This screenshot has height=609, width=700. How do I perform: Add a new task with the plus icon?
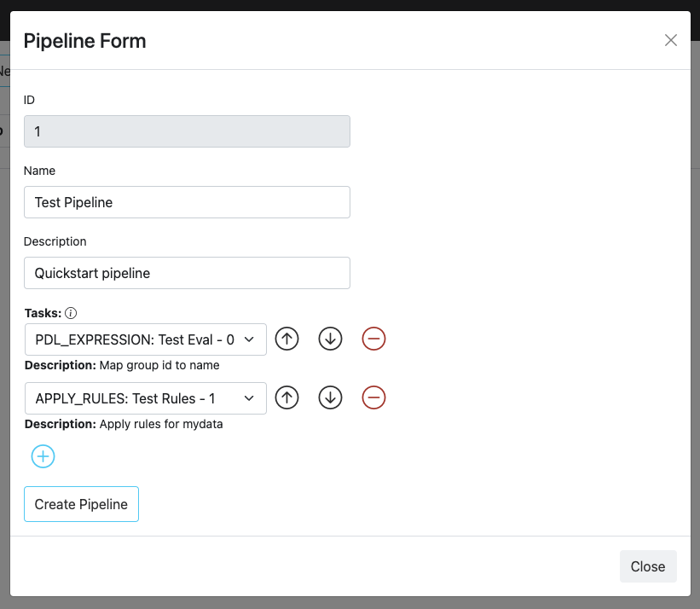43,456
